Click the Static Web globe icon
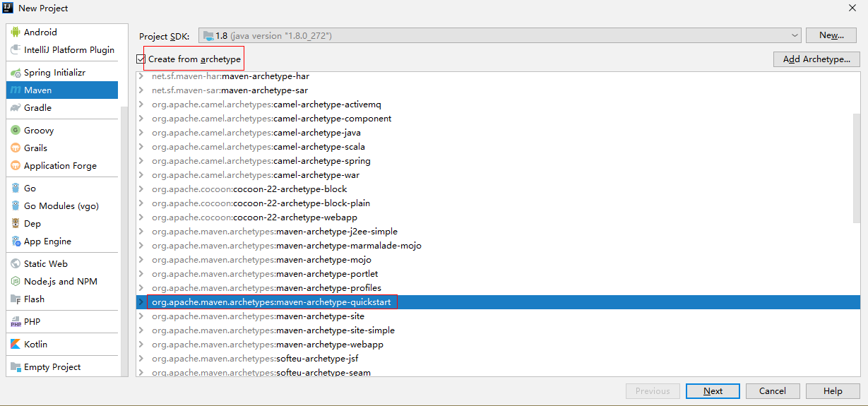 16,264
